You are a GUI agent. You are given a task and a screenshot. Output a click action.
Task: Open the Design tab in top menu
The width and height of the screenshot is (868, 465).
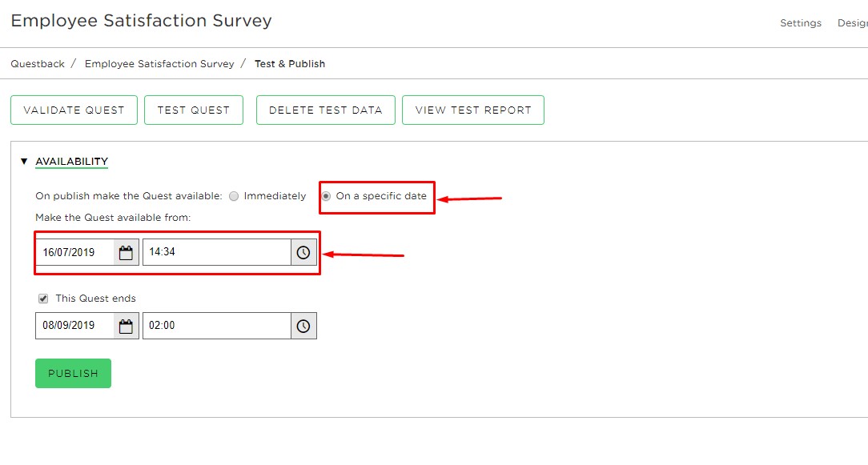coord(853,22)
